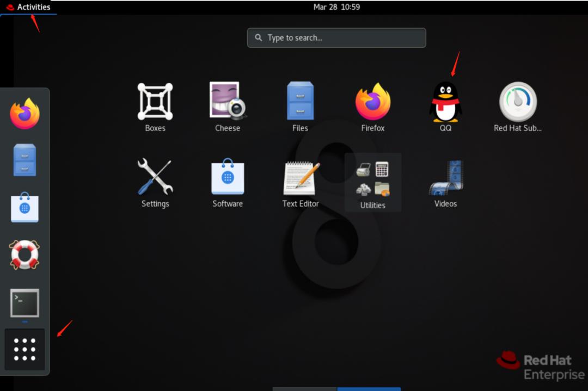The image size is (588, 391).
Task: Open the Software icon in the dock
Action: [24, 208]
